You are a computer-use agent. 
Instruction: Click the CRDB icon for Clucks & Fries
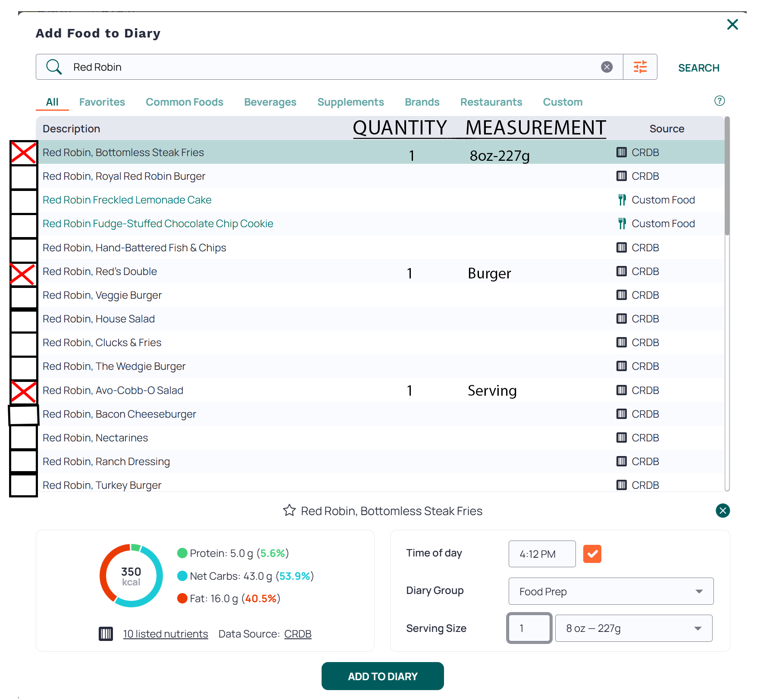click(x=621, y=342)
